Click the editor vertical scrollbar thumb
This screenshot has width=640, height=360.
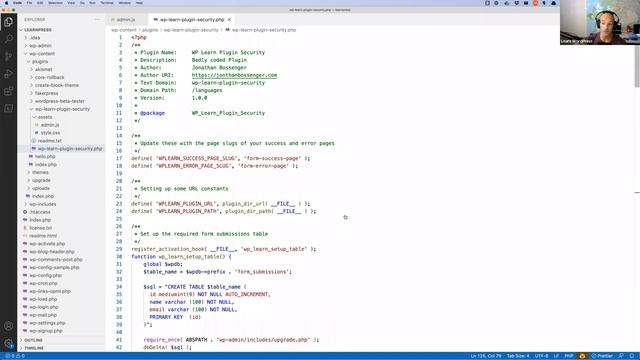(637, 65)
